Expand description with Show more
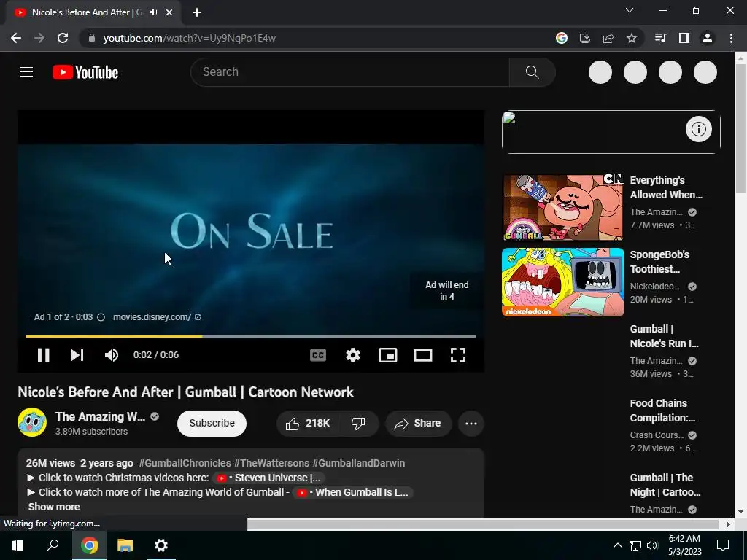 [54, 507]
